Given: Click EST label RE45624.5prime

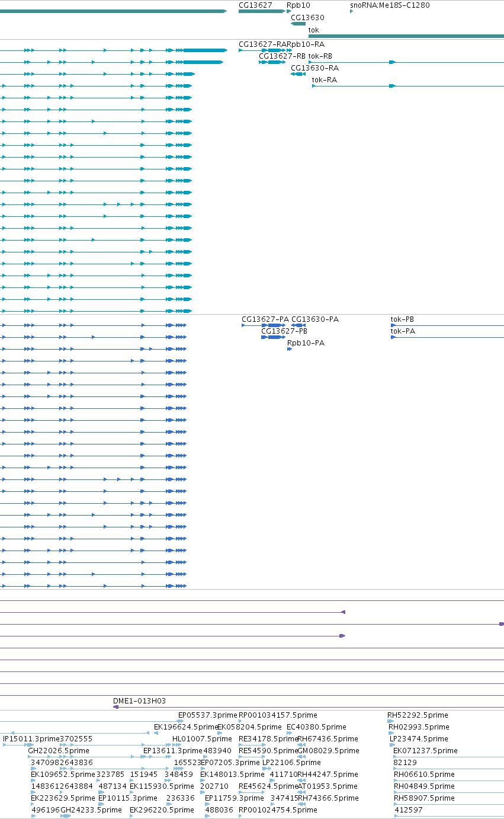Looking at the screenshot, I should (x=268, y=786).
